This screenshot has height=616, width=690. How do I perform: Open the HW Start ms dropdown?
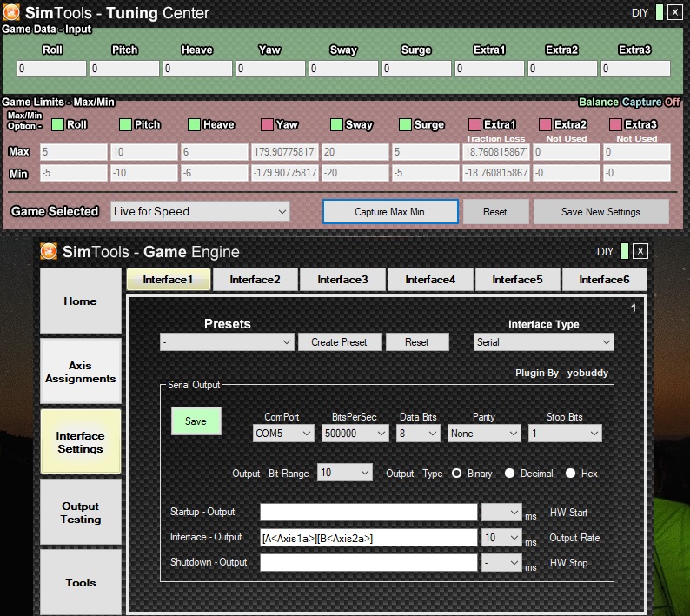pyautogui.click(x=501, y=512)
